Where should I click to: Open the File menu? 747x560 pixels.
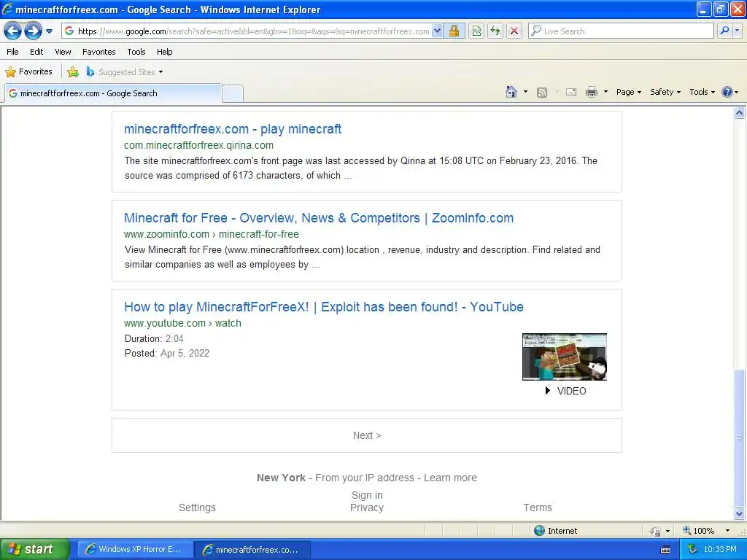click(x=13, y=52)
